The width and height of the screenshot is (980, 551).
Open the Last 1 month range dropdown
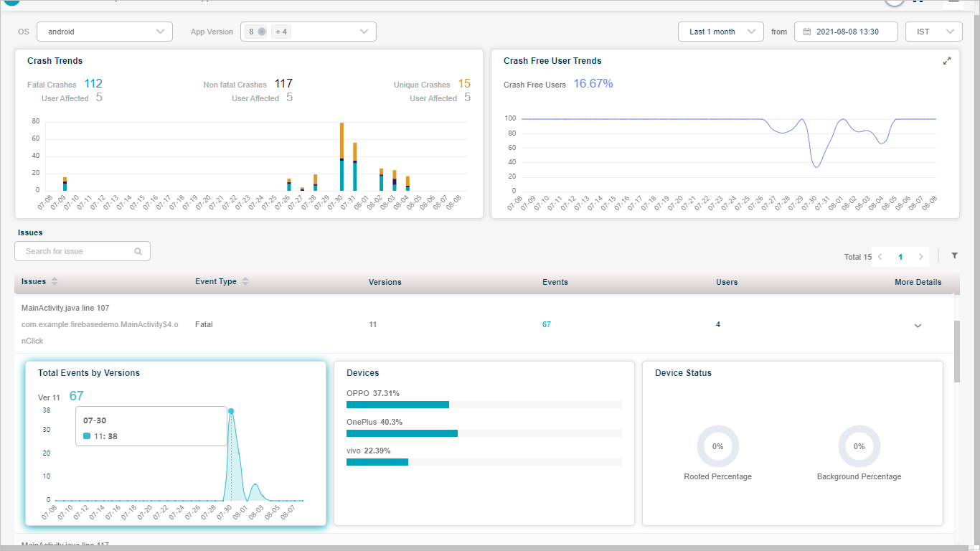[x=721, y=32]
